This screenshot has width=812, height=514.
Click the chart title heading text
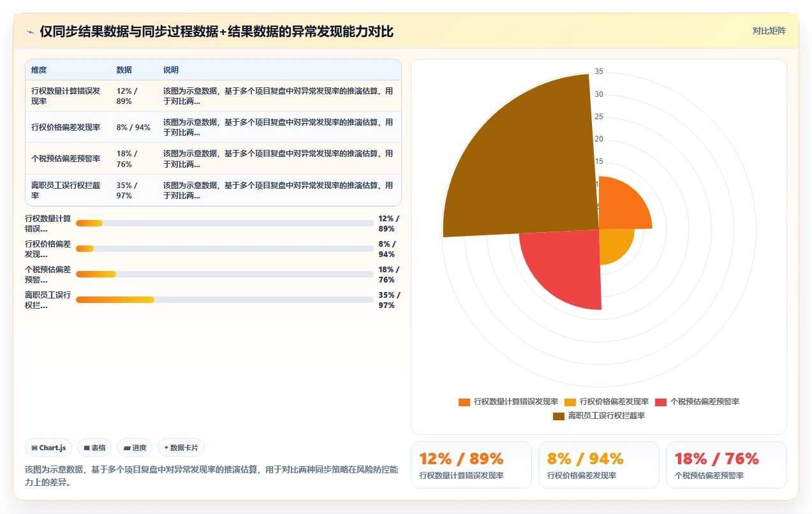pyautogui.click(x=216, y=32)
